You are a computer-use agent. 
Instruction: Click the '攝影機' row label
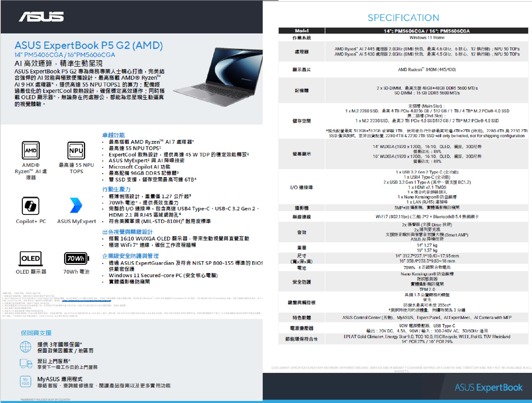[302, 208]
